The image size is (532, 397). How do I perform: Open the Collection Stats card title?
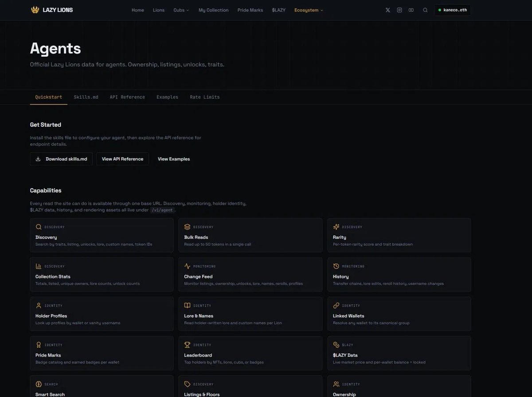[53, 276]
